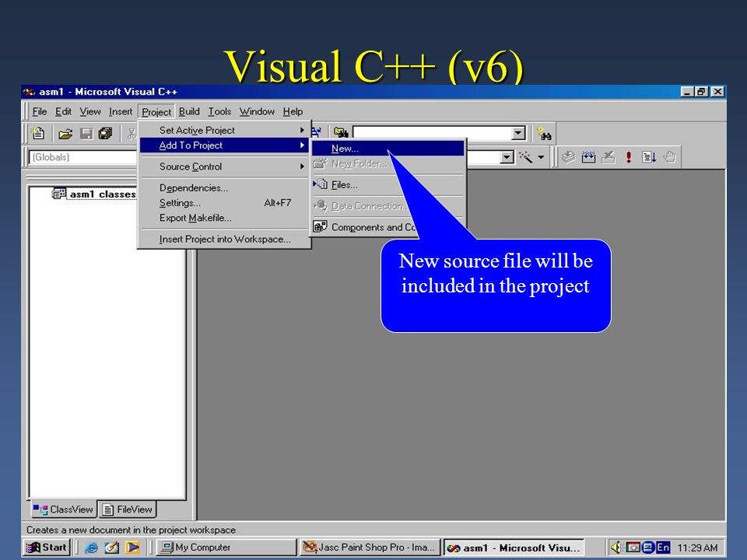Click the New Text File toolbar icon
This screenshot has height=560, width=747.
pyautogui.click(x=37, y=133)
